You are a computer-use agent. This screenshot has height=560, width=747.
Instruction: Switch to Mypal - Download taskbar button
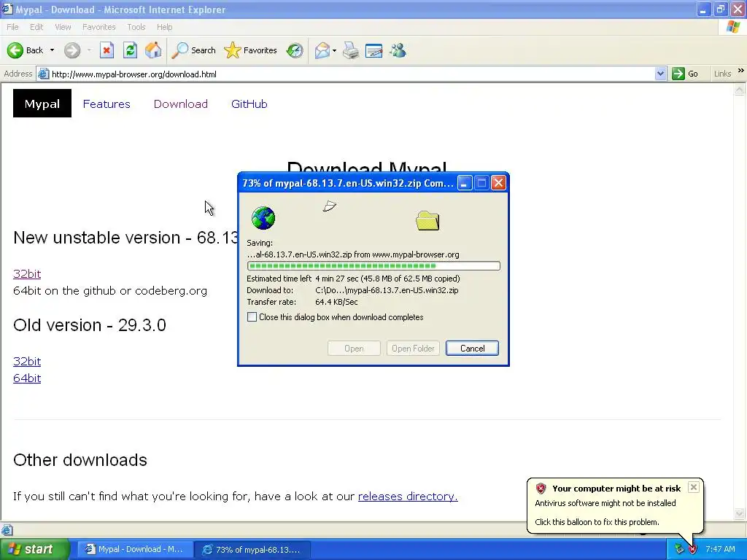134,549
